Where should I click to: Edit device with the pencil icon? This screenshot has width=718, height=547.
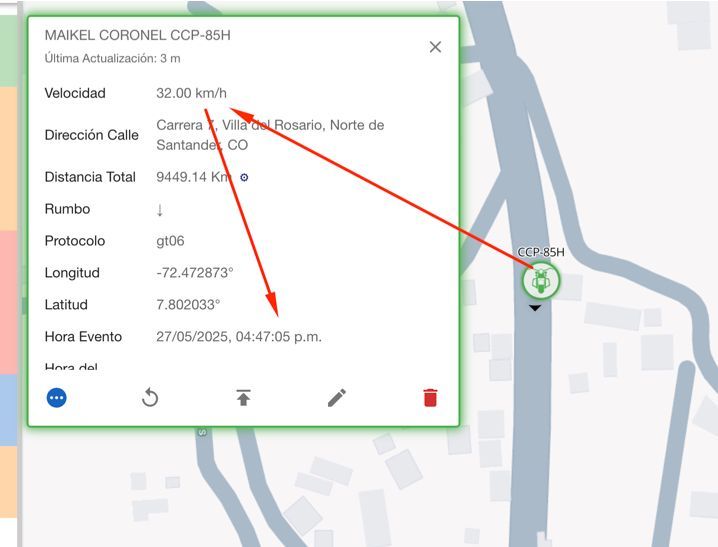click(x=337, y=398)
